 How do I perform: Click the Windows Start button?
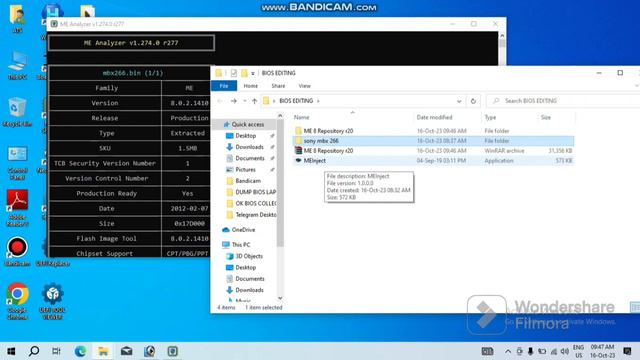click(11, 351)
